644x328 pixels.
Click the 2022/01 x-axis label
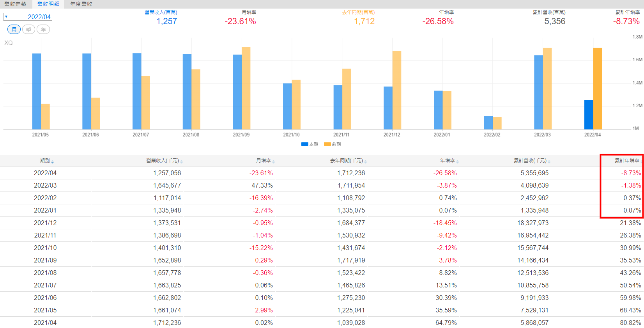[442, 135]
